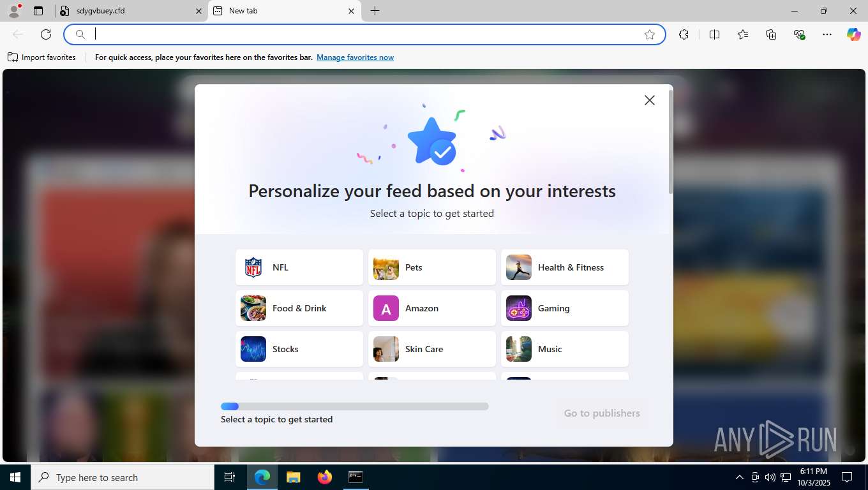
Task: Add this page to favorites star
Action: (x=650, y=34)
